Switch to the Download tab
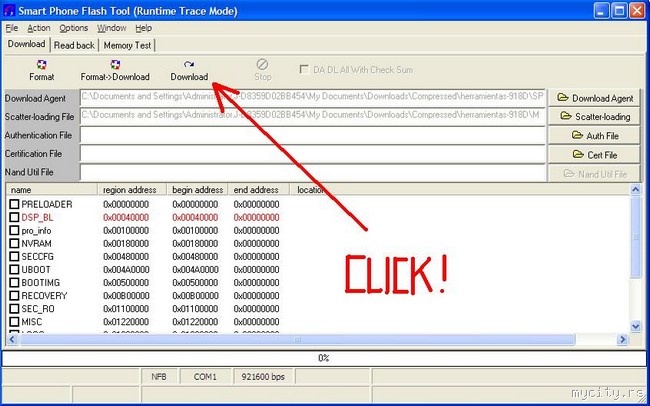The width and height of the screenshot is (650, 406). (x=27, y=44)
